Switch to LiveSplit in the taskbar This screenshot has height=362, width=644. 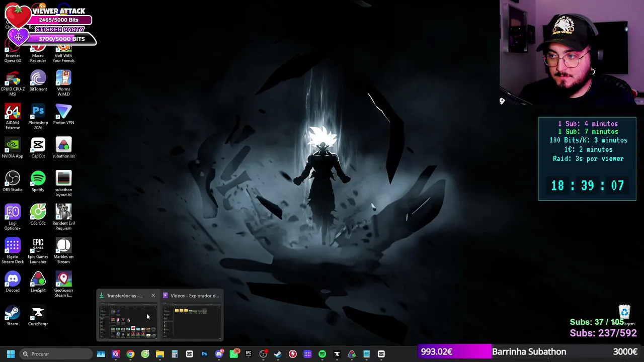[x=352, y=354]
